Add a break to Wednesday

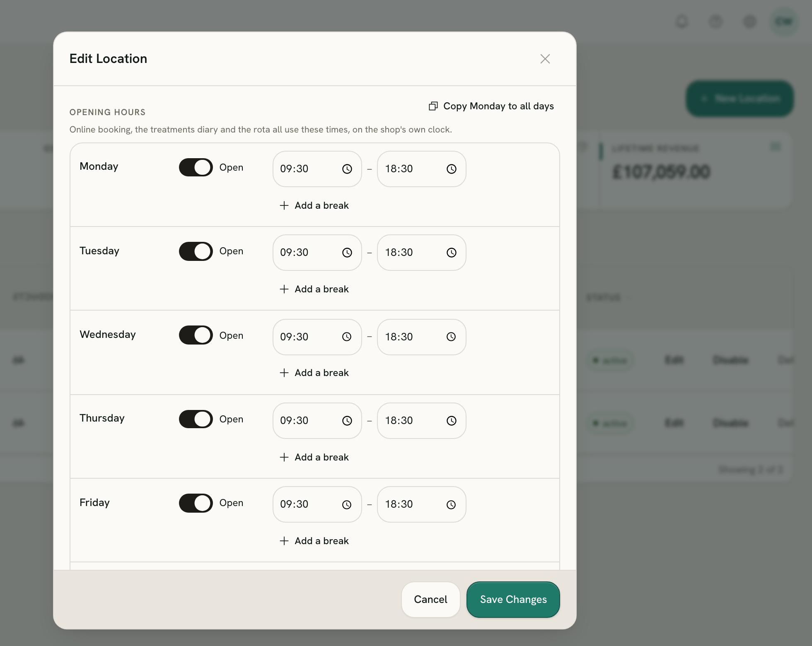click(314, 373)
